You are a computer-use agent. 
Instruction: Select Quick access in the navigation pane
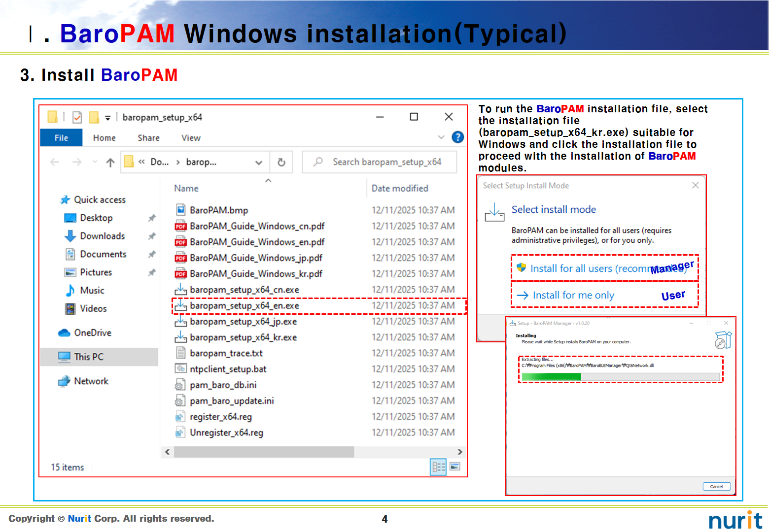[93, 199]
